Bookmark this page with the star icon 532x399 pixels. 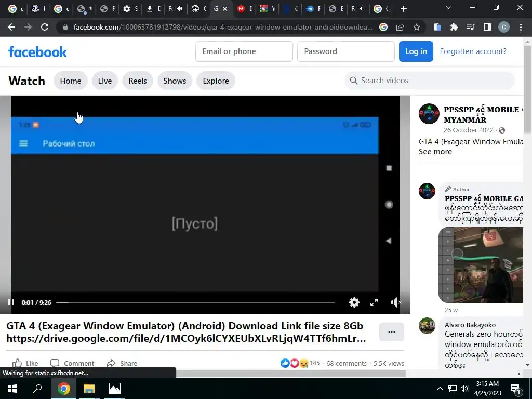point(416,27)
